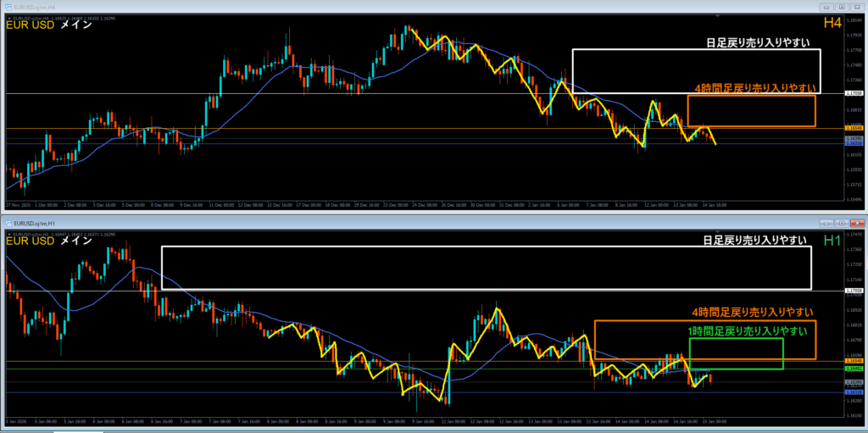Select the orange H4 timeframe label
This screenshot has width=868, height=433.
(x=832, y=23)
